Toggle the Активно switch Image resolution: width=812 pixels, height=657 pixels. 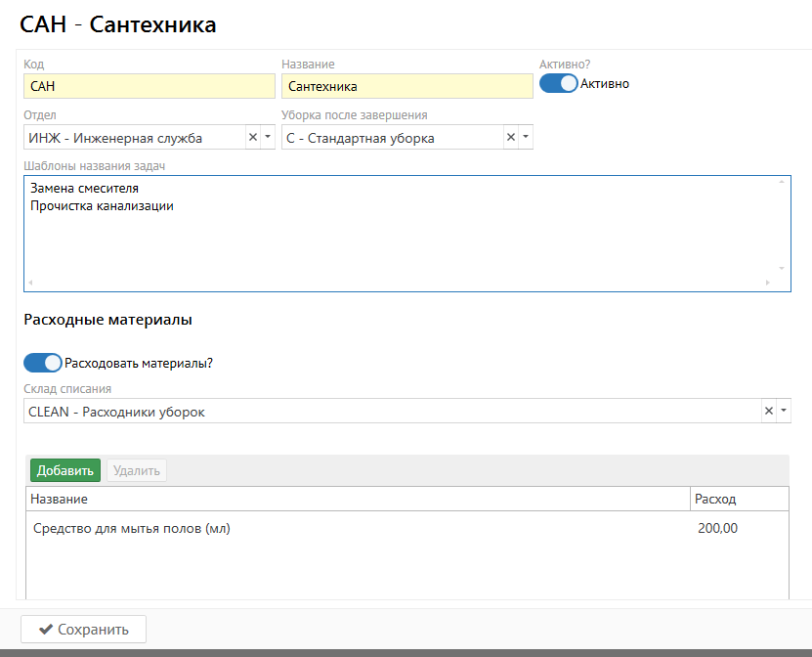click(558, 84)
